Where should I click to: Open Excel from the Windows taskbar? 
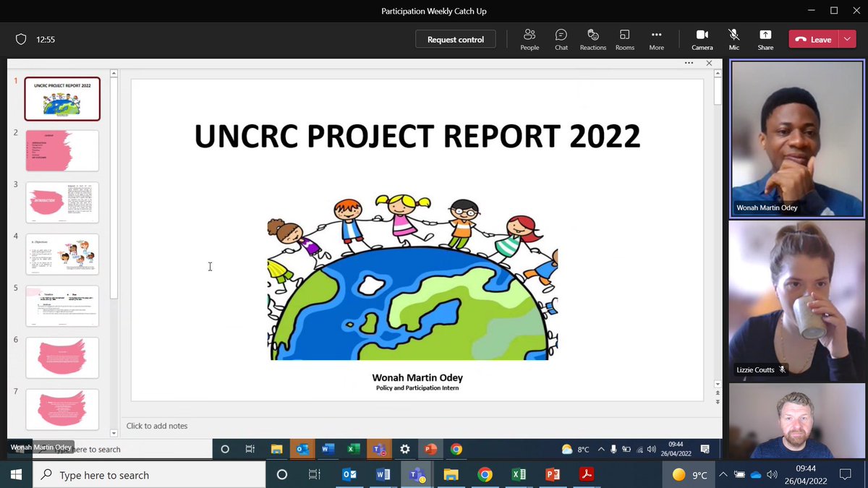(x=519, y=475)
